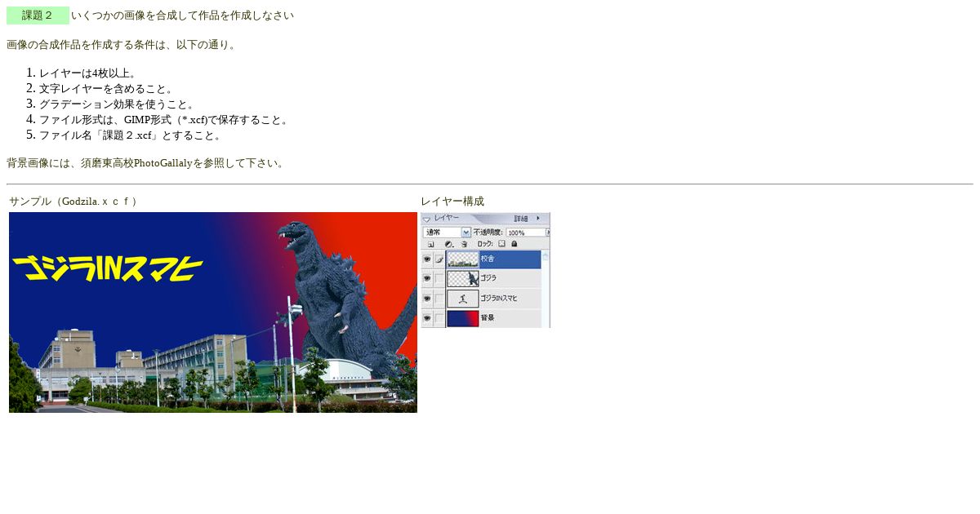The image size is (980, 514).
Task: Click the 校舎 layer name
Action: [488, 259]
